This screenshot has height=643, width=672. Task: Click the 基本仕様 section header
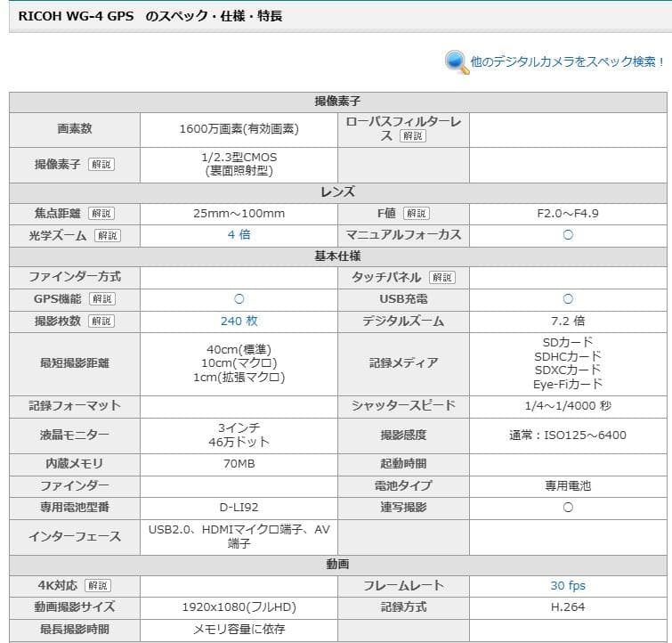[337, 256]
